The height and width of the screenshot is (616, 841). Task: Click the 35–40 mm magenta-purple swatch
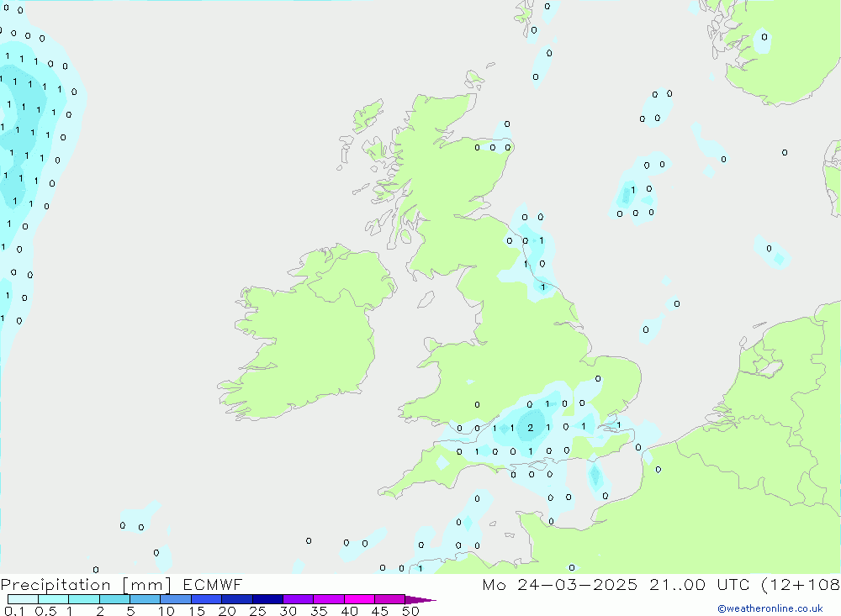click(329, 599)
